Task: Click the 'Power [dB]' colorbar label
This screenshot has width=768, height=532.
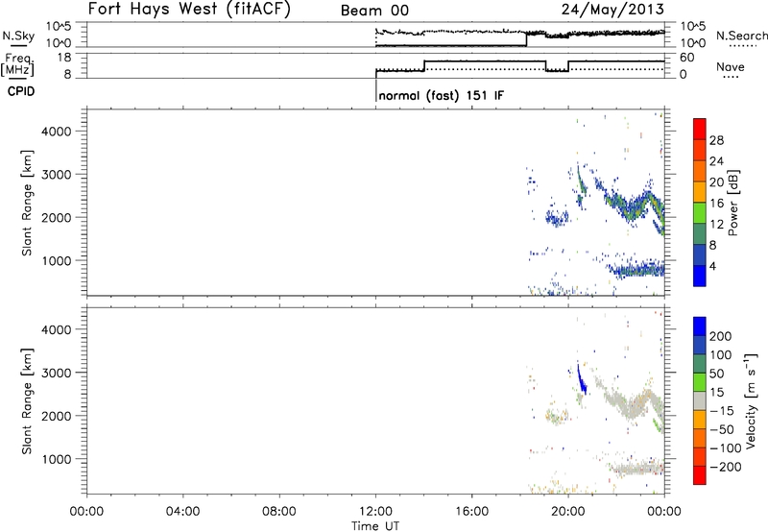Action: 733,203
